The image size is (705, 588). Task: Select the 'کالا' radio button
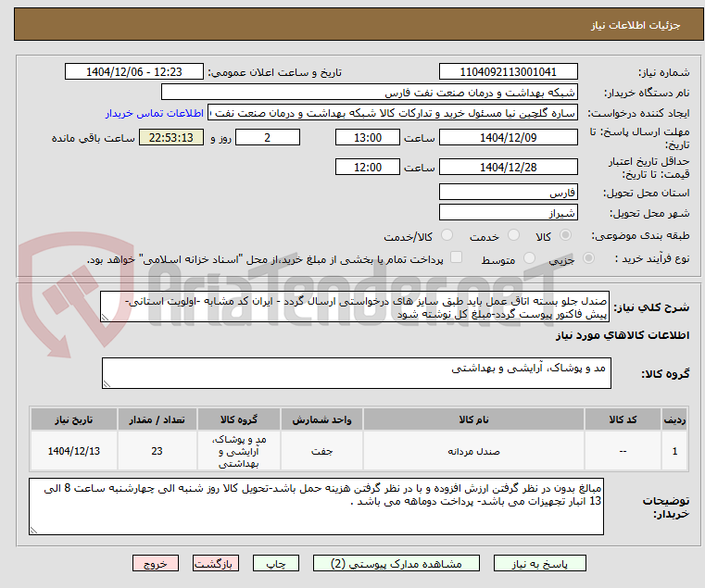coord(566,235)
